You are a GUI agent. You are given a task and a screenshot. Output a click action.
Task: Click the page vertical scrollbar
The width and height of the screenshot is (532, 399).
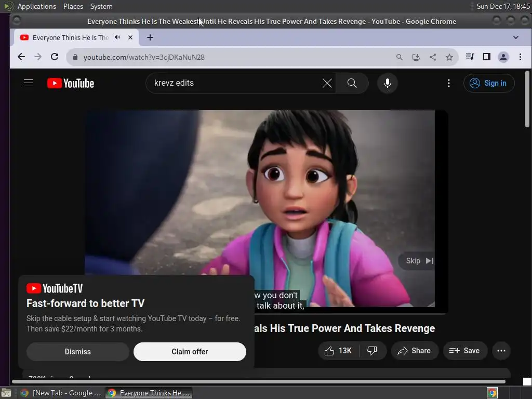(527, 99)
